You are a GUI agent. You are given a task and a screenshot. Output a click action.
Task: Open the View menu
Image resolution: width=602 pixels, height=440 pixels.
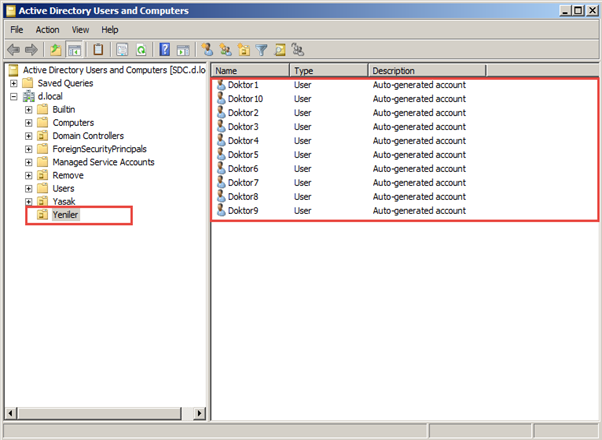(80, 30)
